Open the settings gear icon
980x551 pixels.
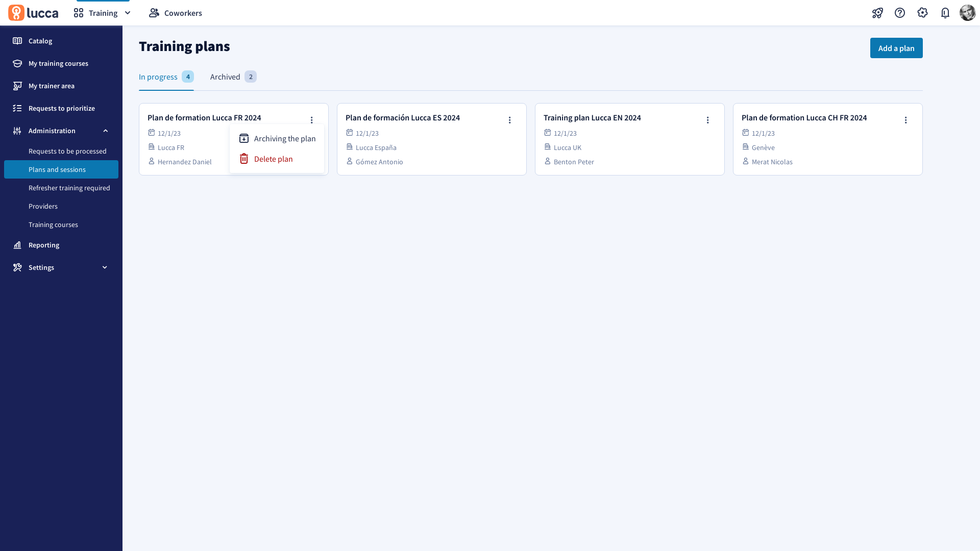pos(922,13)
